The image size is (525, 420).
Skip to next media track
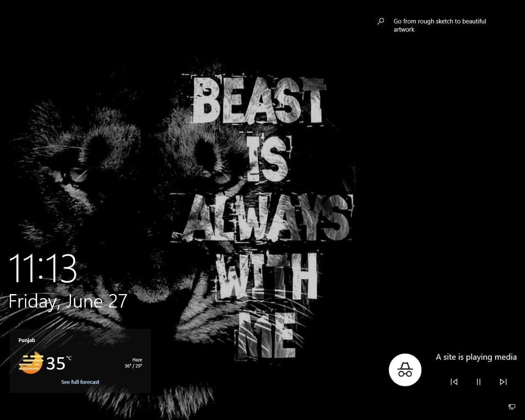pos(503,382)
